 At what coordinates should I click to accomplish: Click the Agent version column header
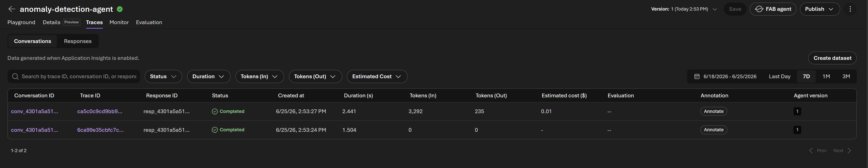[x=810, y=96]
